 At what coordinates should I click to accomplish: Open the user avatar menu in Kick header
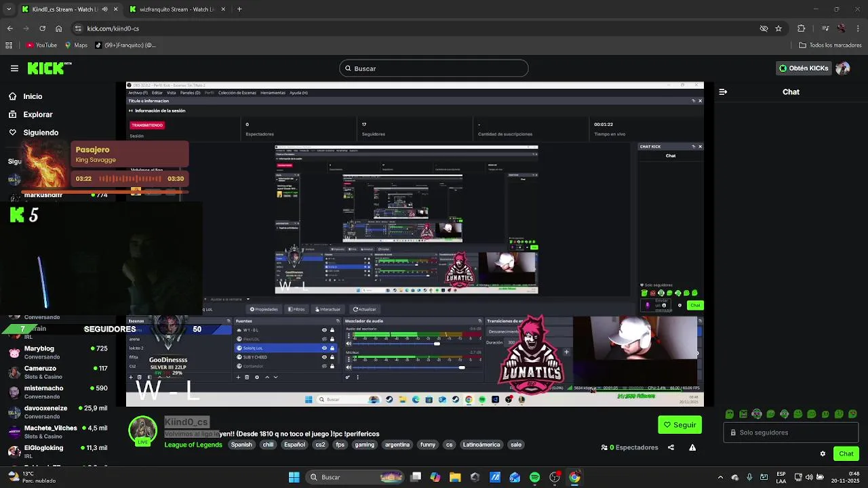pyautogui.click(x=843, y=68)
